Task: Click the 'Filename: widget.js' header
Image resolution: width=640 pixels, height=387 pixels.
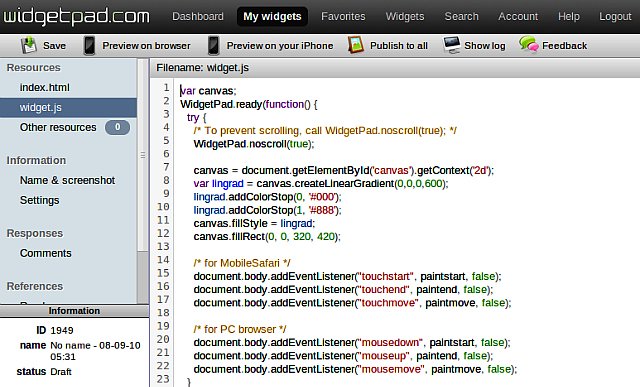Action: [202, 68]
